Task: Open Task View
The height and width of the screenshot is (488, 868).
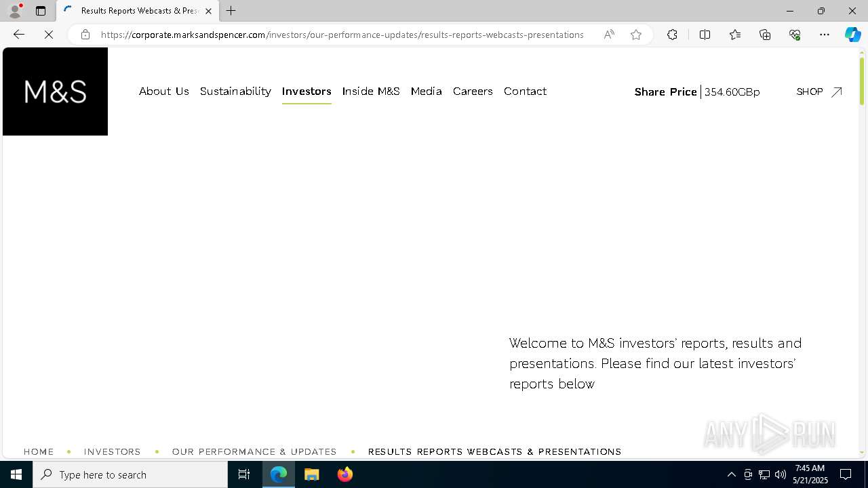Action: point(244,474)
